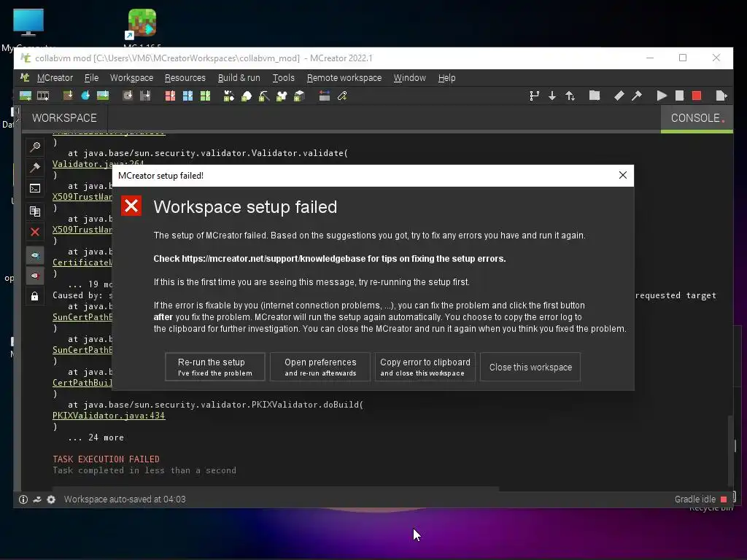Click the pencil edit icon in toolbar
The height and width of the screenshot is (560, 747).
[x=342, y=96]
